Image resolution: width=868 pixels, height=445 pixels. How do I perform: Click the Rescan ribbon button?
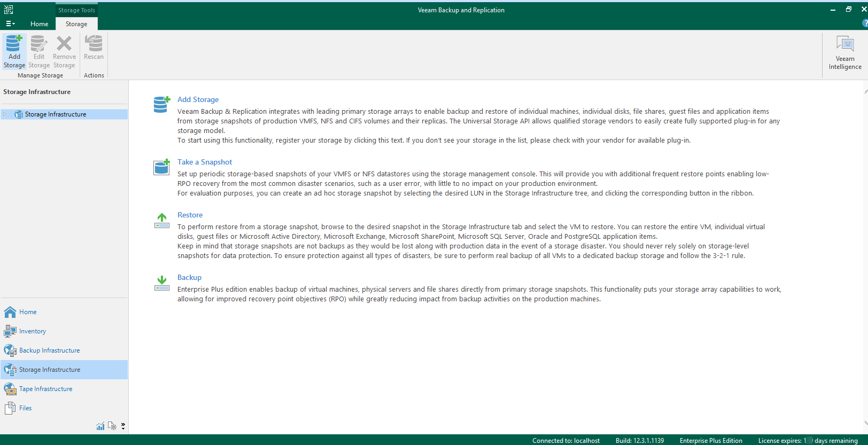pos(94,48)
